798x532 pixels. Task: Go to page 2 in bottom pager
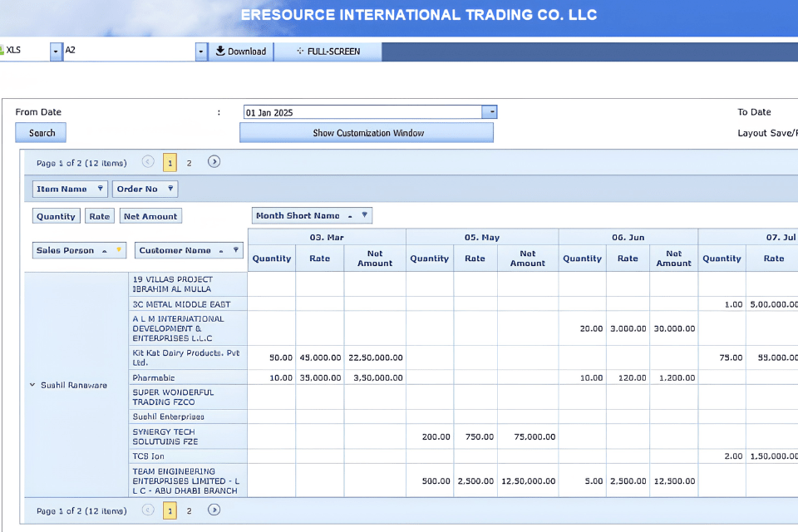click(x=189, y=510)
